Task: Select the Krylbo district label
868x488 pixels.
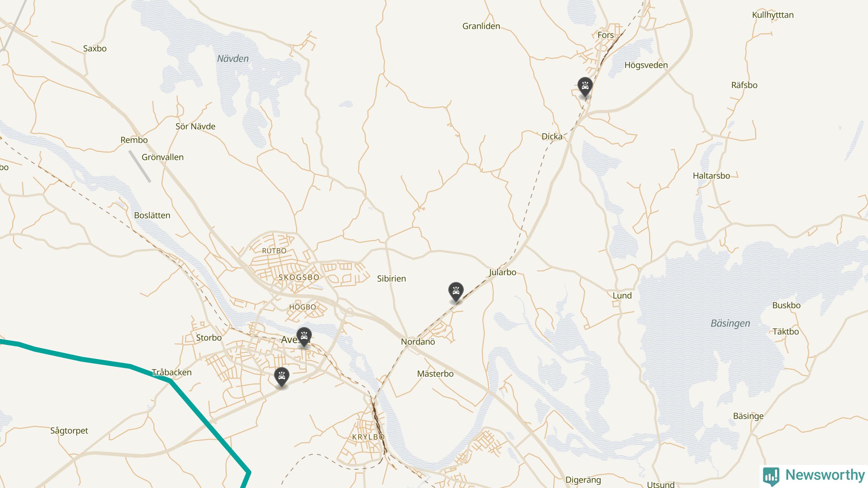Action: pos(368,437)
